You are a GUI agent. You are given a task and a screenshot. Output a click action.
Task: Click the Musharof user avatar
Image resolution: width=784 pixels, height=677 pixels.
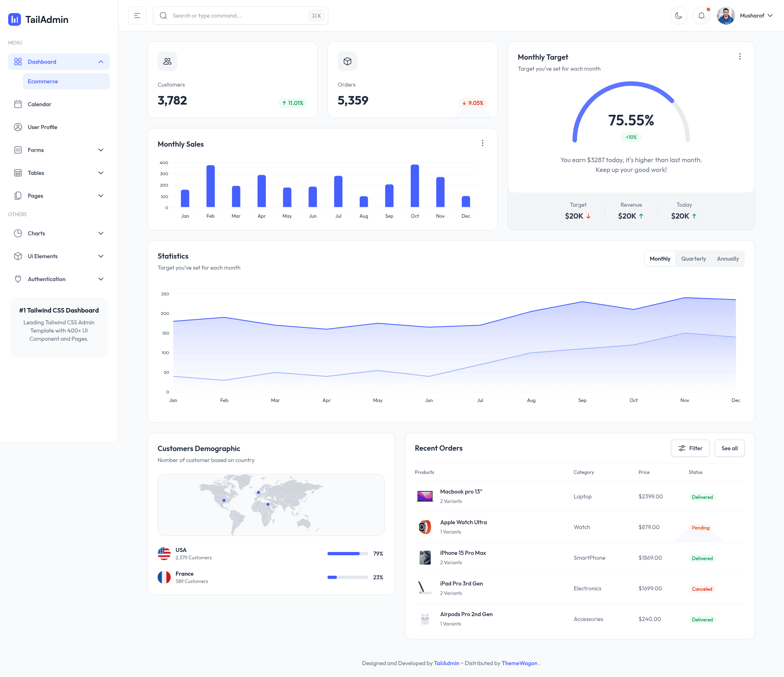(x=726, y=16)
